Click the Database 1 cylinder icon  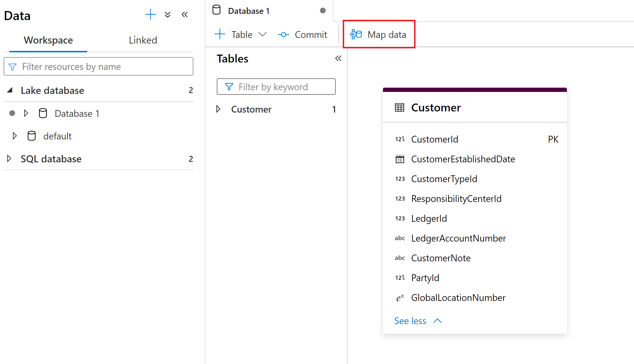click(x=44, y=113)
